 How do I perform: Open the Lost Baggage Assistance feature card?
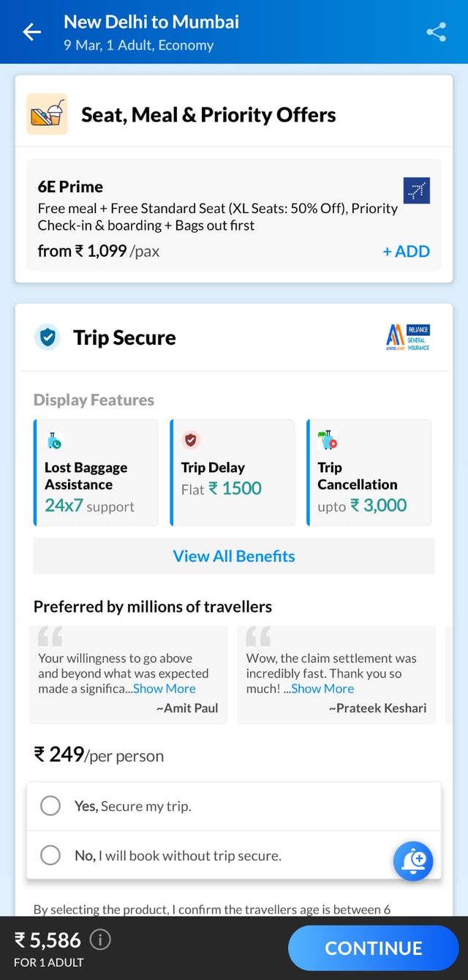pyautogui.click(x=96, y=472)
